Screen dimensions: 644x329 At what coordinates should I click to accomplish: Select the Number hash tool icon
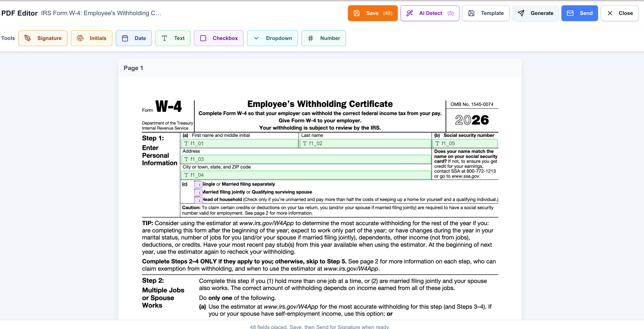(x=310, y=38)
